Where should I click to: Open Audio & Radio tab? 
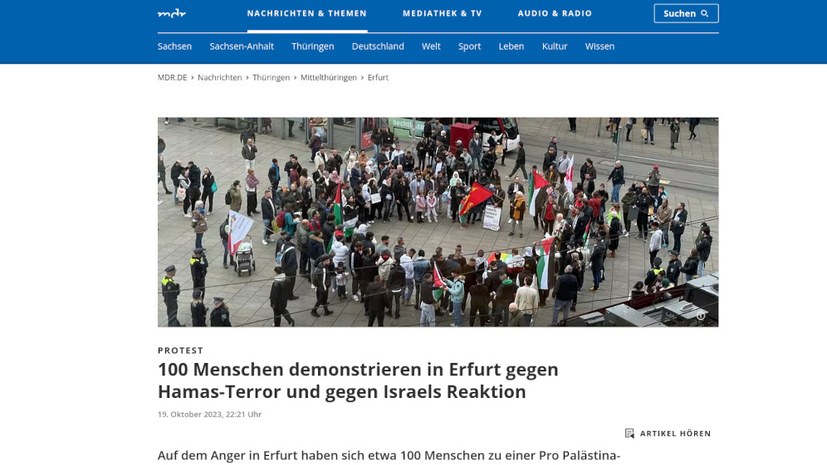(555, 14)
